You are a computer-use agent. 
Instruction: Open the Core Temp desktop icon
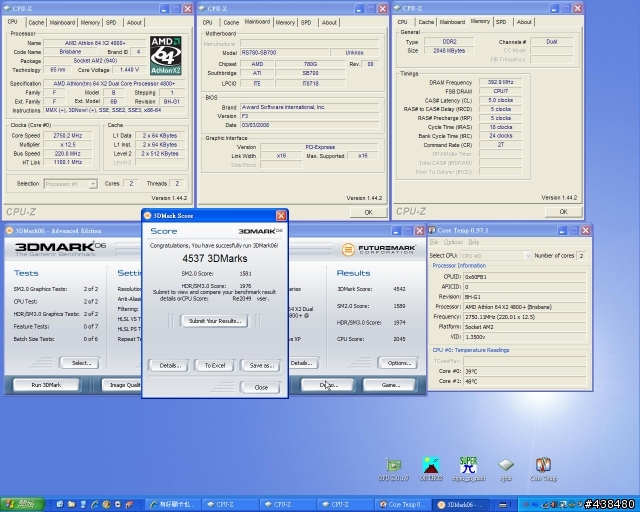pos(543,469)
